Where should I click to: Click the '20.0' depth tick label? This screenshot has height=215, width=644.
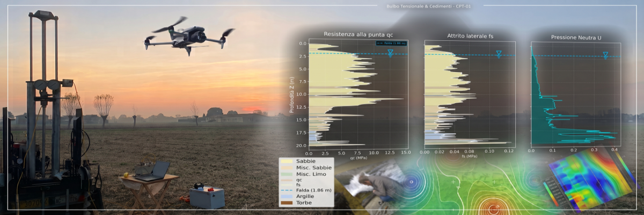click(300, 146)
